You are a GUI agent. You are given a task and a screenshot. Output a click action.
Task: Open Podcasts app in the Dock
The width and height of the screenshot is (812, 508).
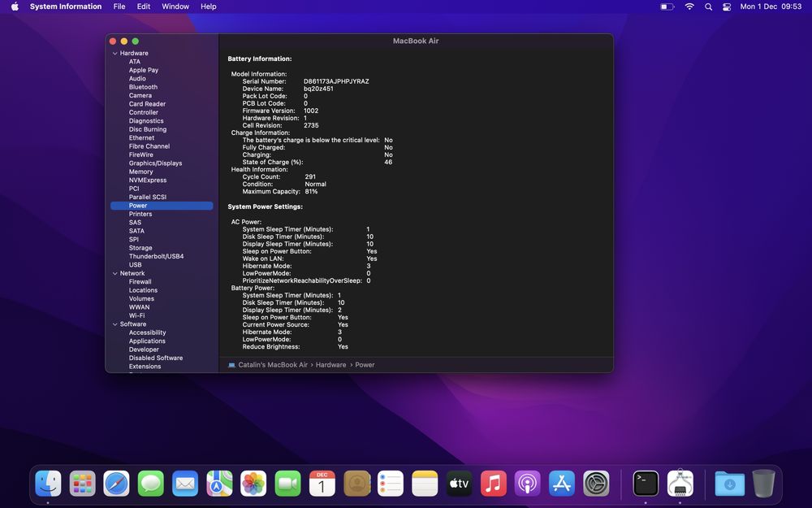click(528, 483)
